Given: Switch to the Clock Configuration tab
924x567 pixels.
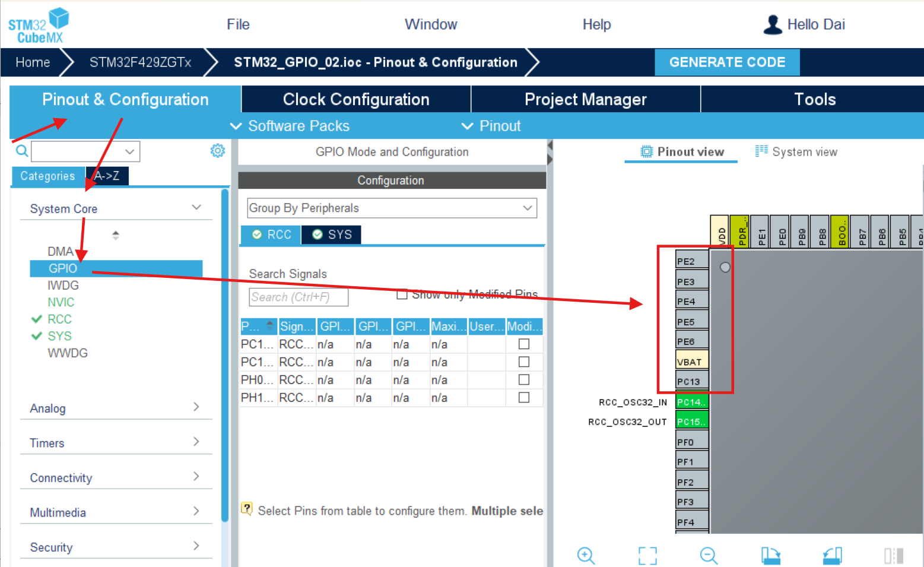Looking at the screenshot, I should pos(356,99).
